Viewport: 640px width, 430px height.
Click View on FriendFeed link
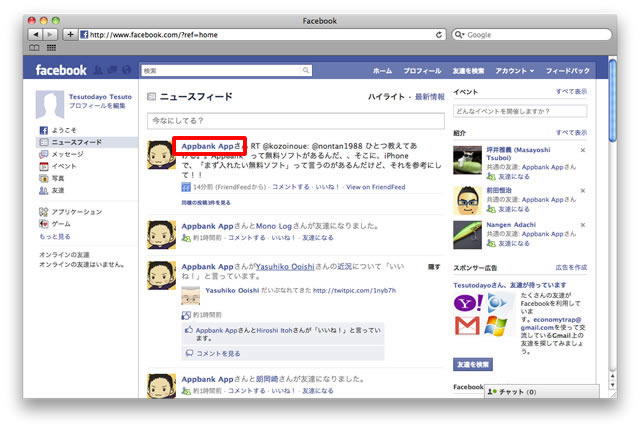[x=376, y=187]
